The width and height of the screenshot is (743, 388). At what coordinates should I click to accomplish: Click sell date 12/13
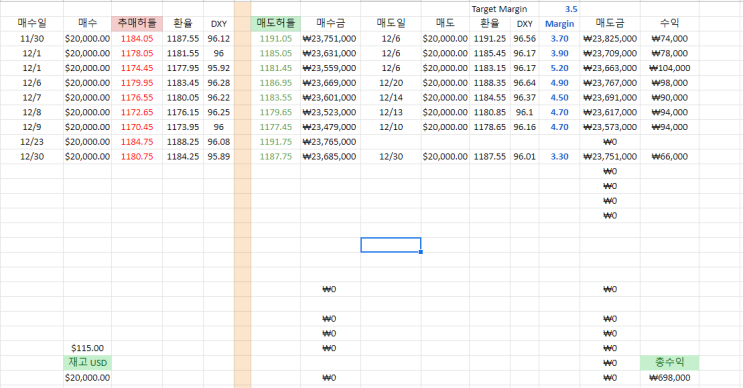click(391, 112)
